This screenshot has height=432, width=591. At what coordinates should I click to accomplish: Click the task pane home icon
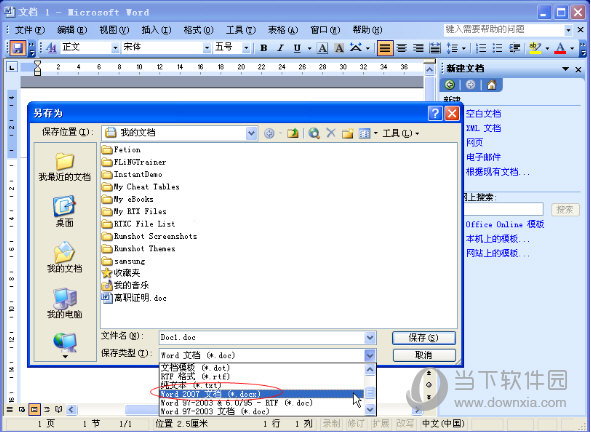pos(491,85)
